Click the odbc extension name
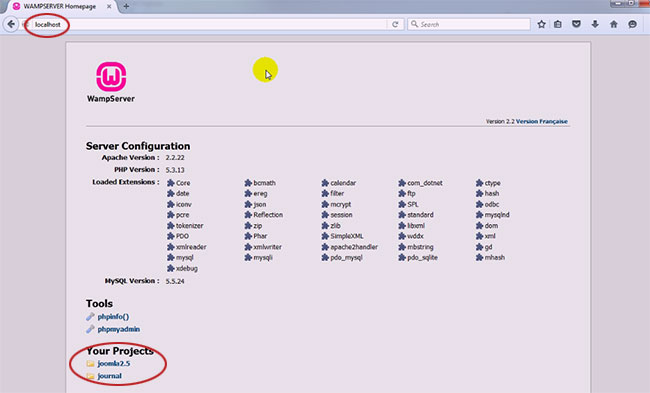Viewport: 650px width, 393px height. pos(492,204)
